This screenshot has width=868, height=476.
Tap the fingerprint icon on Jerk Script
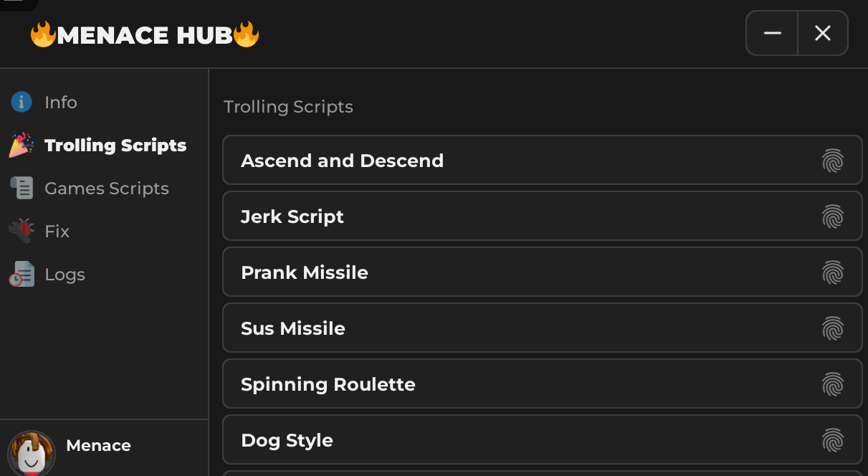(833, 216)
